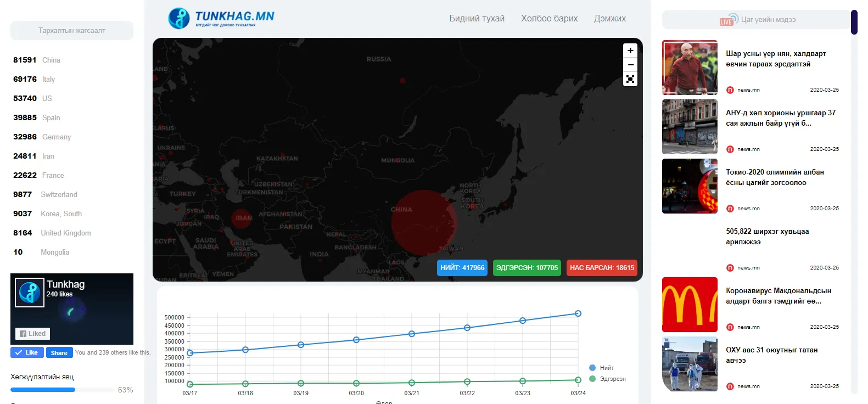Open Tokyo red lantern news thumbnail
This screenshot has height=404, width=868.
pyautogui.click(x=690, y=186)
